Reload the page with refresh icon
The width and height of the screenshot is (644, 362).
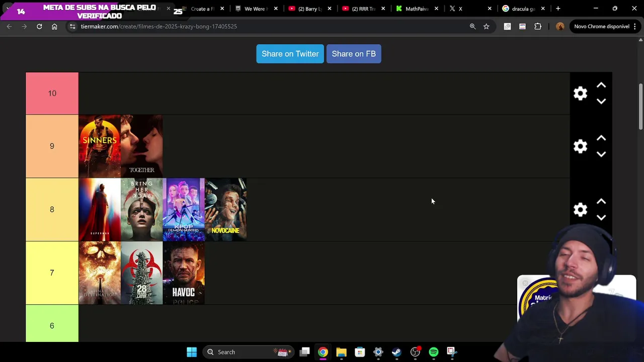(39, 26)
